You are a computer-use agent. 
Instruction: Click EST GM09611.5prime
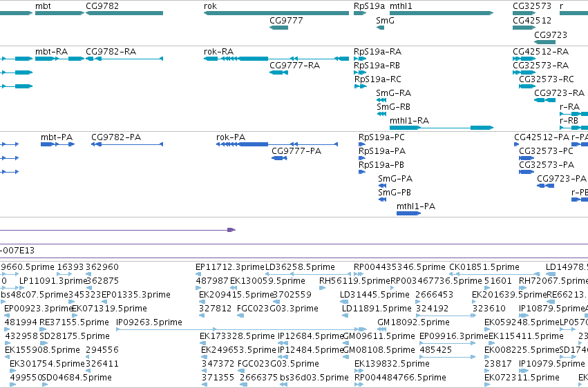379,336
